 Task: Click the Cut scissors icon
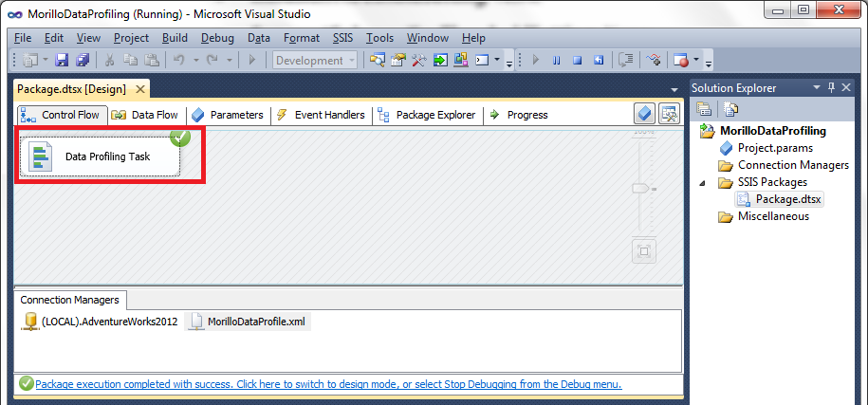(x=110, y=61)
